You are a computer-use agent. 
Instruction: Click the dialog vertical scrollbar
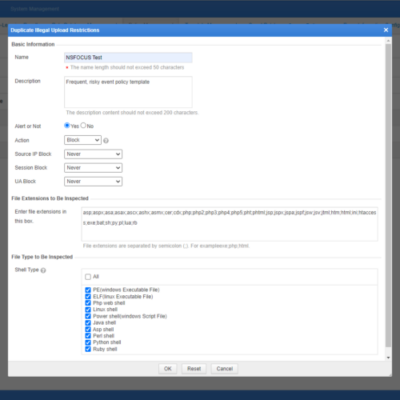click(x=388, y=195)
